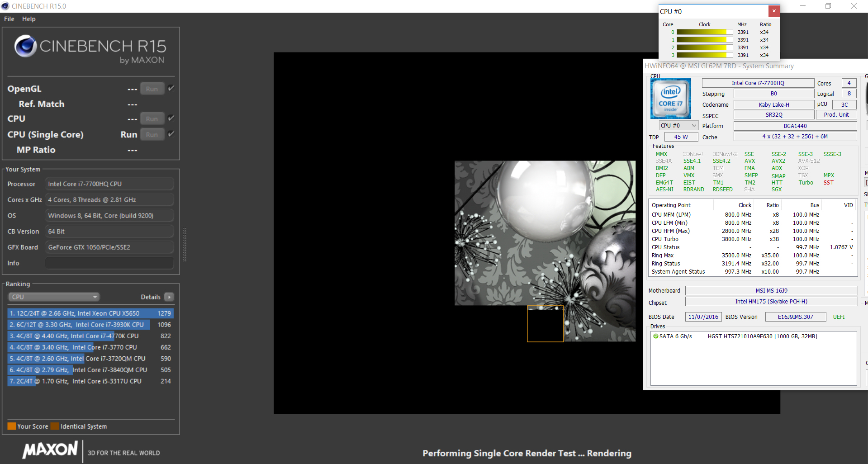868x464 pixels.
Task: Select ranking entry Intel Core i7-3770 CPU
Action: pyautogui.click(x=90, y=347)
